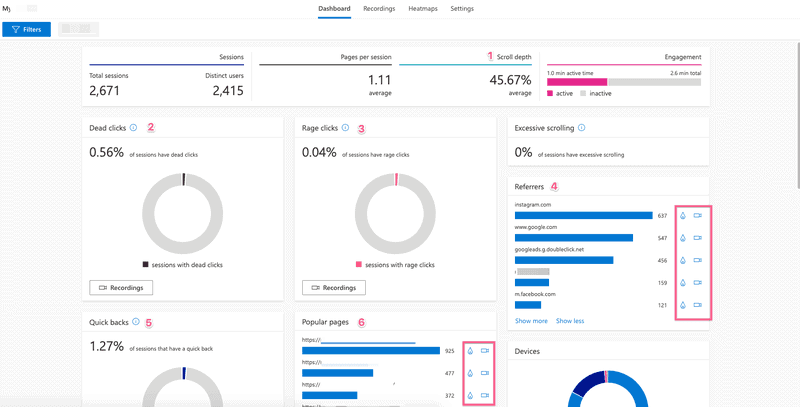
Task: Expand referrers list with Show more
Action: pyautogui.click(x=531, y=321)
